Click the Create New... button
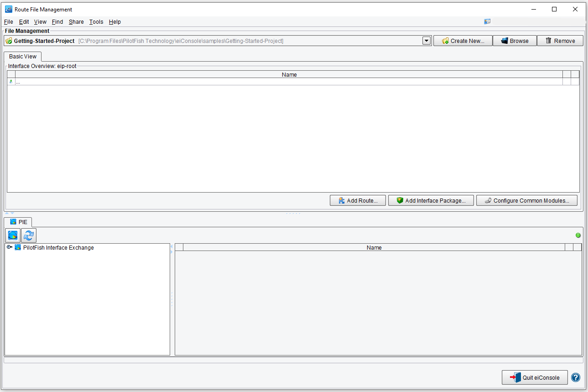This screenshot has width=588, height=392. pos(463,41)
